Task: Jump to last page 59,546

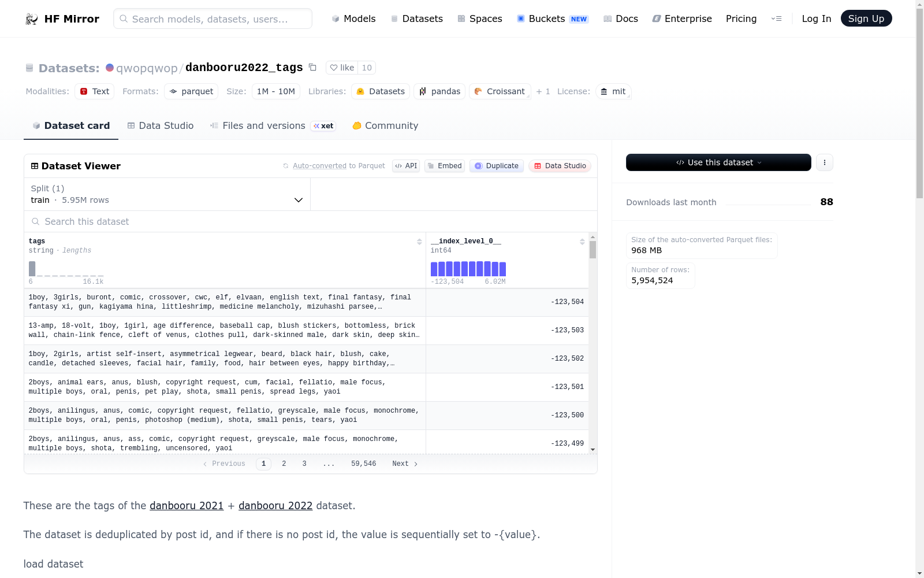Action: (x=364, y=464)
